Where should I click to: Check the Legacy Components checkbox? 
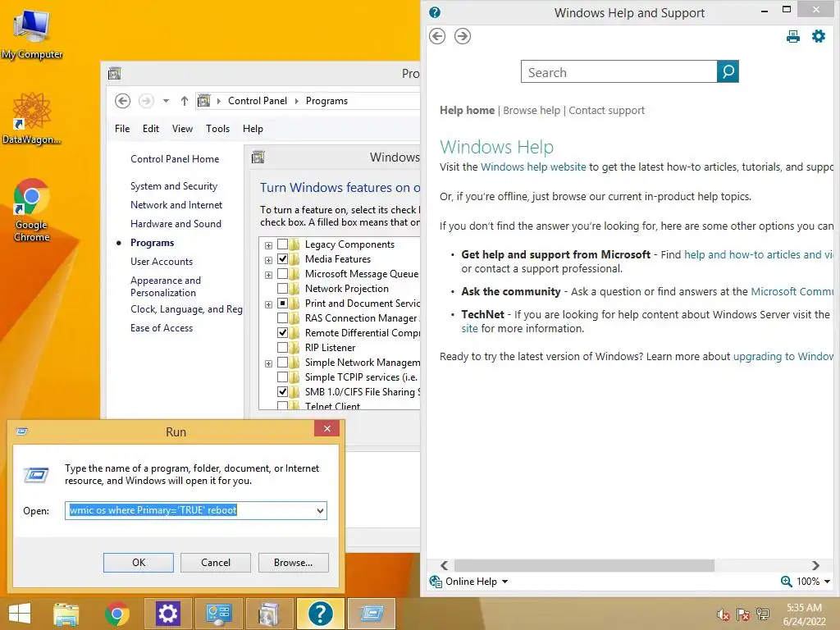coord(282,244)
